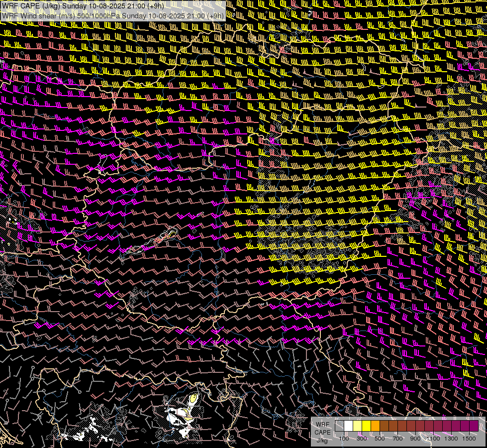Click the 500 legend value

coord(380,439)
